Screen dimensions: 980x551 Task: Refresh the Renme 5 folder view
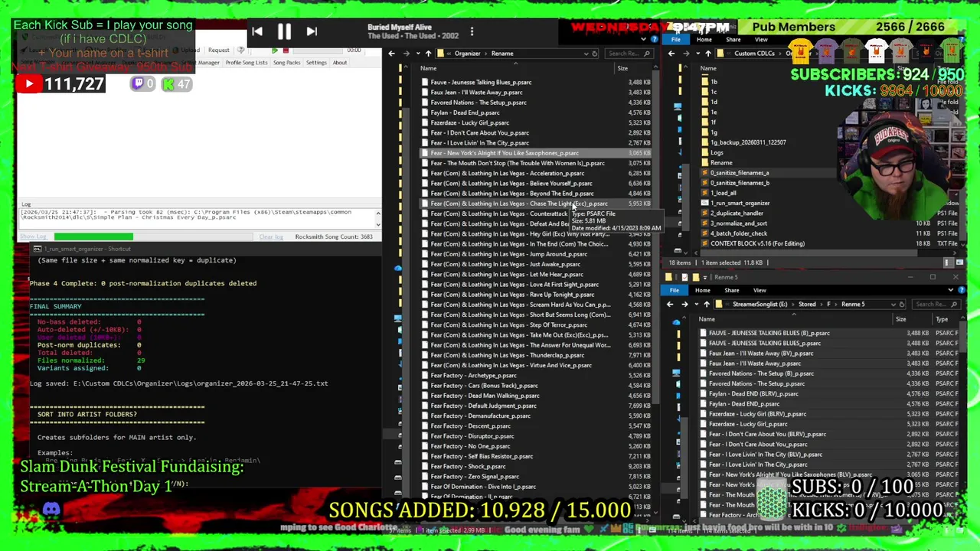902,305
